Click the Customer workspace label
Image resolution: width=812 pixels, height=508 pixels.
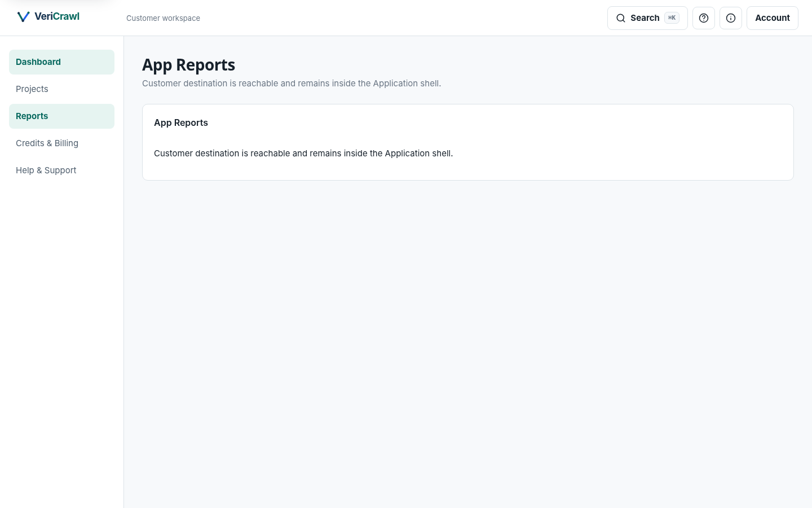click(x=163, y=18)
